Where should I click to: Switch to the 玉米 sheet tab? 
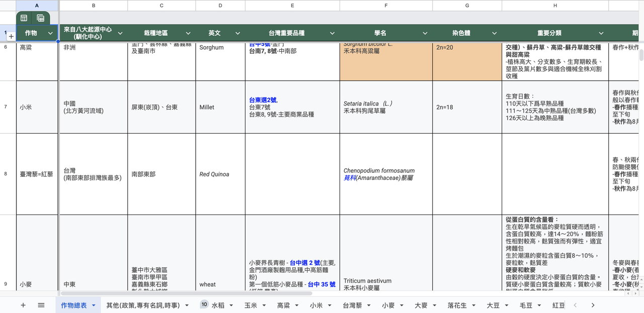click(251, 305)
